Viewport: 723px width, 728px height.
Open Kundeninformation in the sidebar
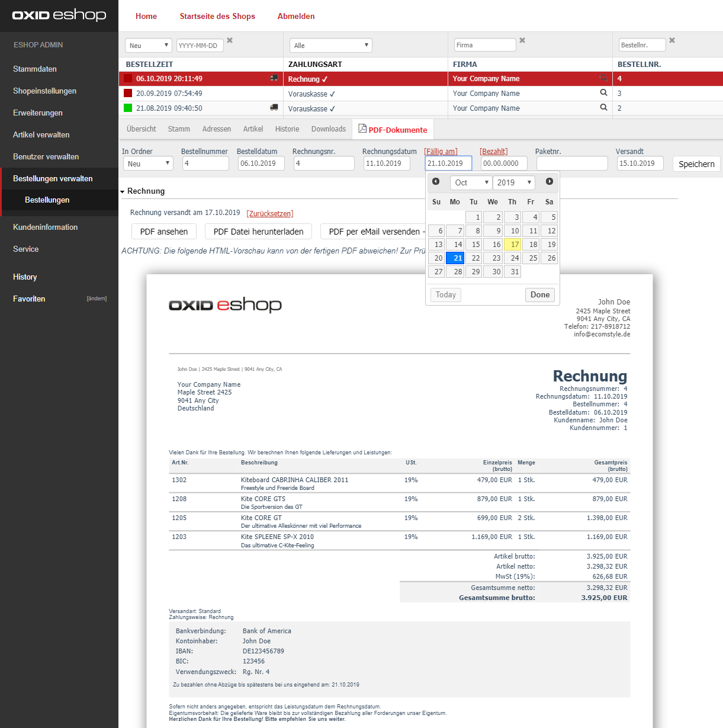tap(45, 227)
